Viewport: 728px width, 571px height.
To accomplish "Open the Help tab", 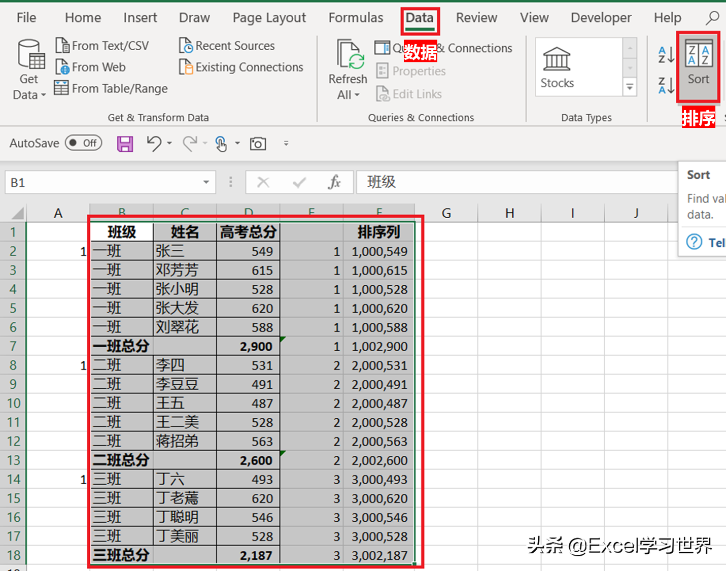I will click(667, 18).
